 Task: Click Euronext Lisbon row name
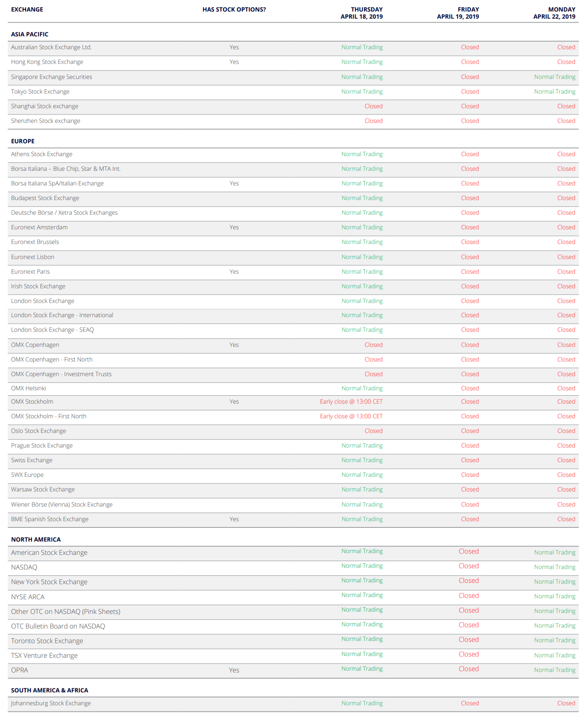pos(33,257)
